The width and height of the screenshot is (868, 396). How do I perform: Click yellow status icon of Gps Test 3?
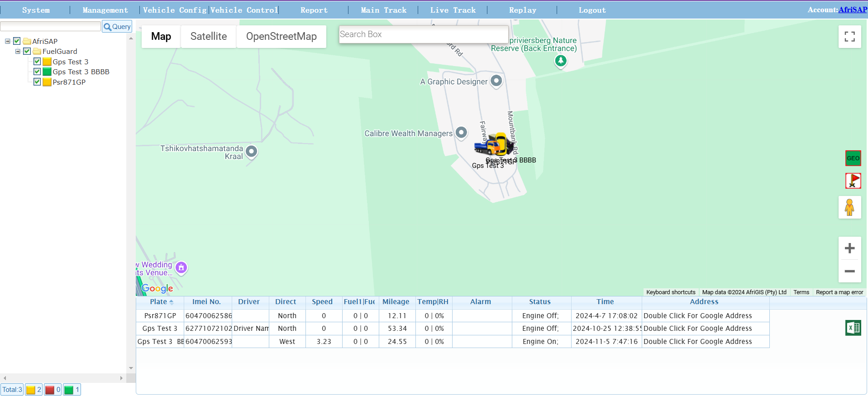coord(47,62)
